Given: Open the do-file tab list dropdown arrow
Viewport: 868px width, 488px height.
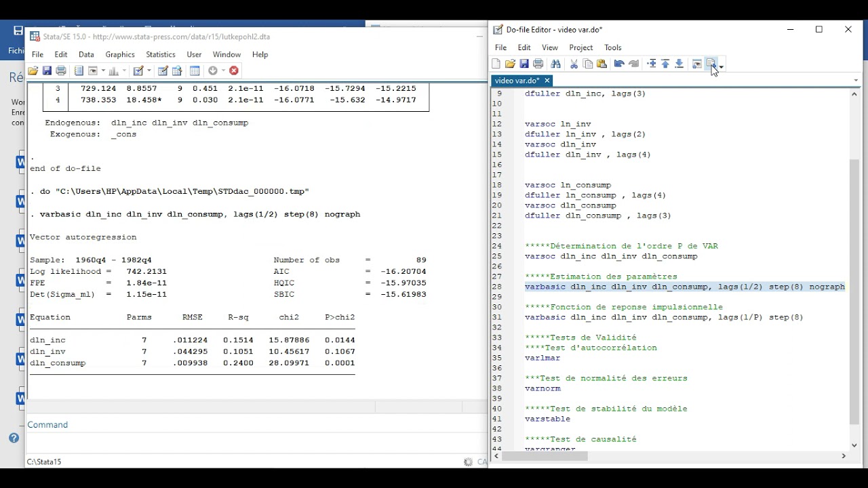Looking at the screenshot, I should tap(856, 81).
